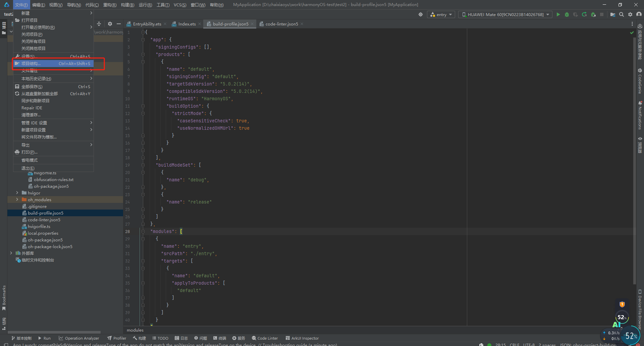The height and width of the screenshot is (346, 644).
Task: Start debugging with the green bug icon
Action: tap(567, 14)
